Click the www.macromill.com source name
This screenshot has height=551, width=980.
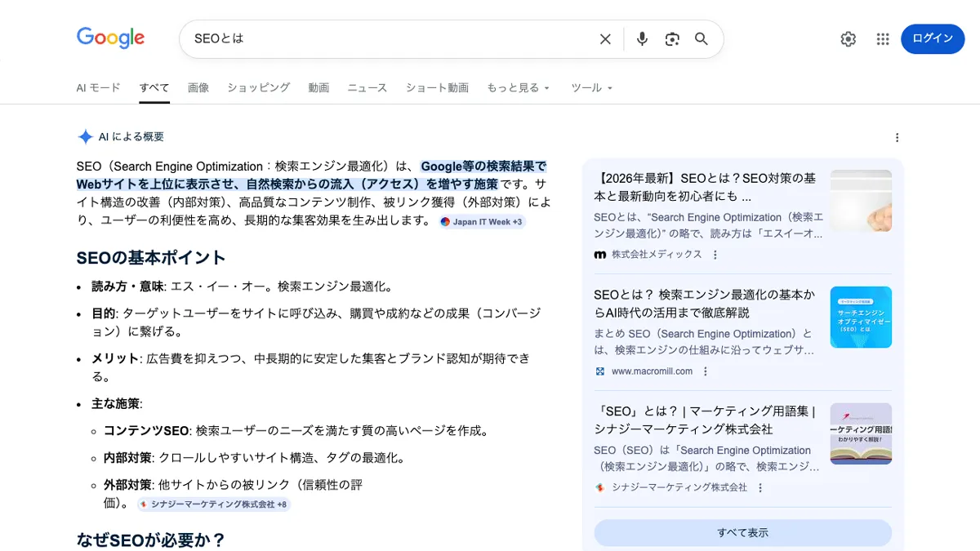pos(652,371)
